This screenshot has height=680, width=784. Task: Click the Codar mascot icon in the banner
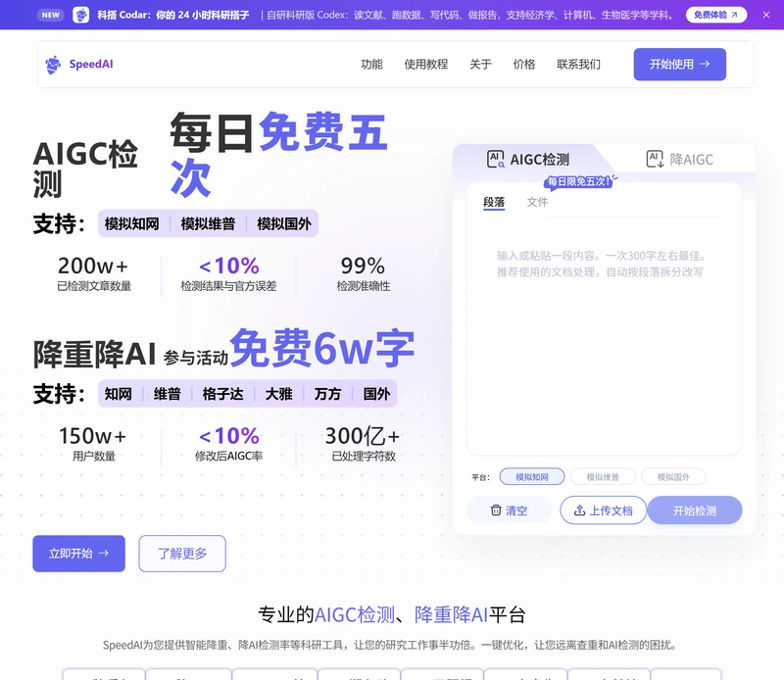80,15
